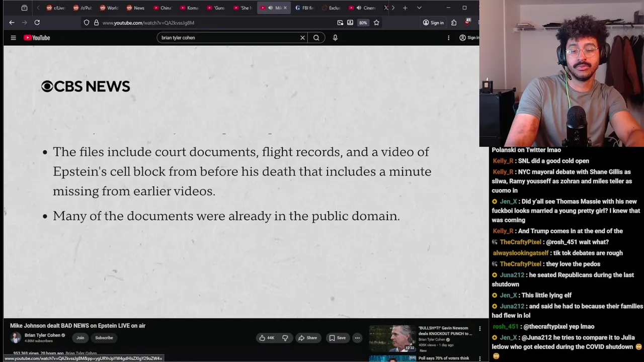Click the install/download icon in address bar
The width and height of the screenshot is (644, 362).
point(350,23)
